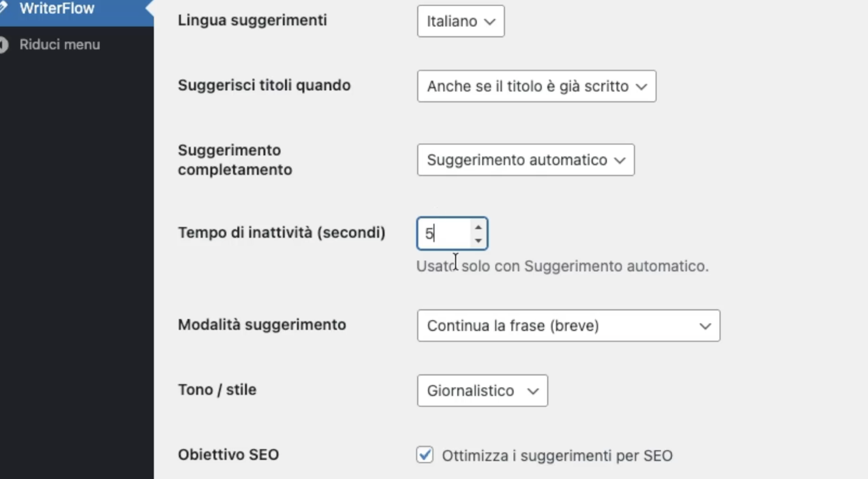Click the chevron on the Suggerisci titoli dropdown
Image resolution: width=868 pixels, height=479 pixels.
click(641, 86)
